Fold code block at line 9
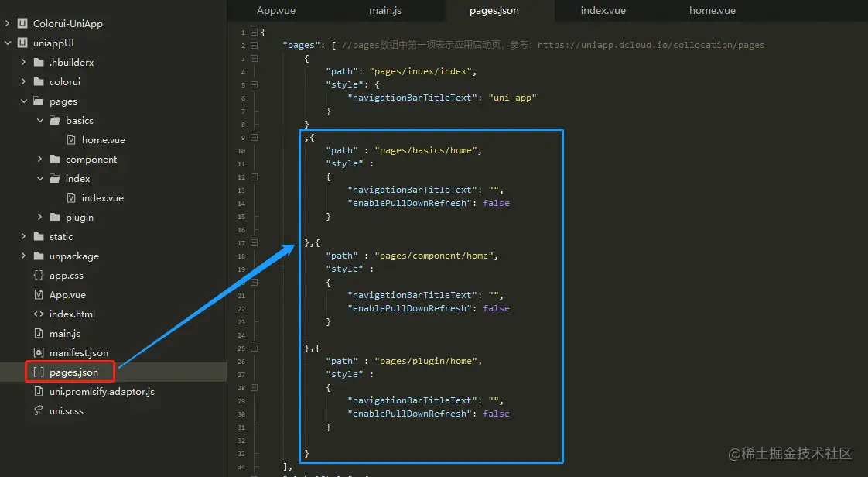Viewport: 868px width, 477px height. click(x=254, y=137)
